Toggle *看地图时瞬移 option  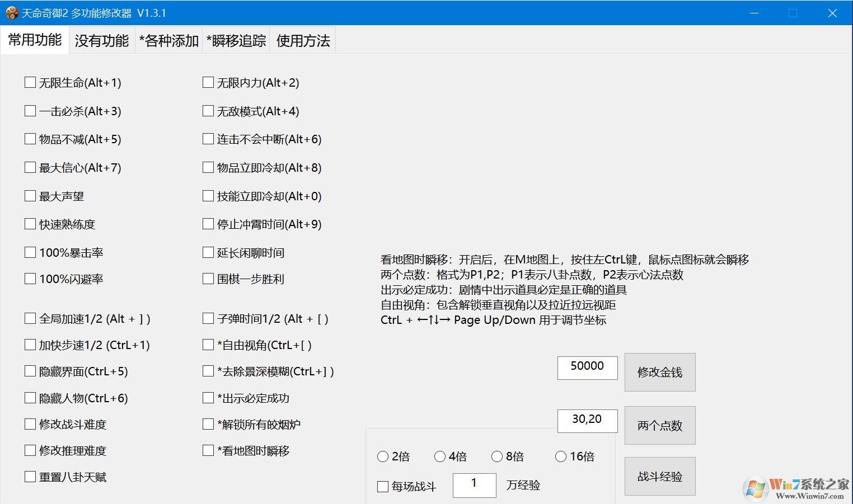coord(208,450)
